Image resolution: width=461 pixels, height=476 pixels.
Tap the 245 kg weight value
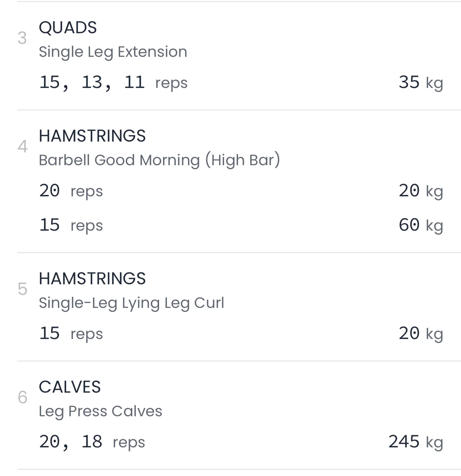pyautogui.click(x=416, y=442)
